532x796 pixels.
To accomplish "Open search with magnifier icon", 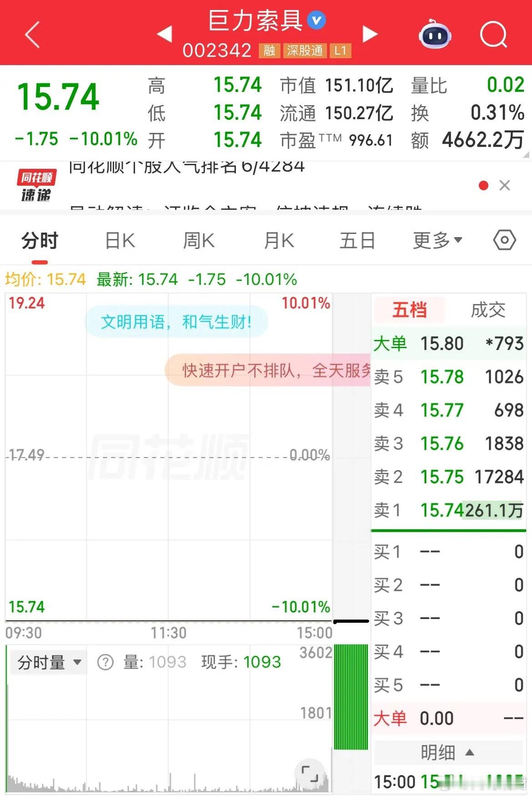I will pyautogui.click(x=494, y=34).
